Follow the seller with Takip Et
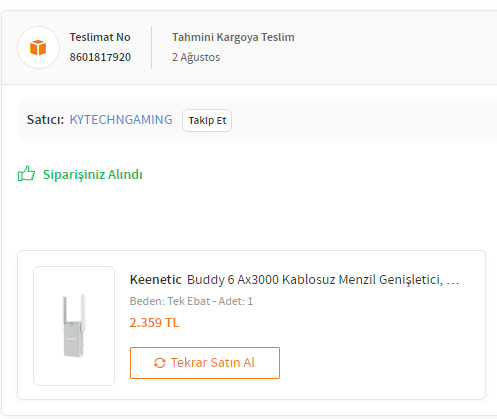Viewport: 497px width, 419px height. [x=207, y=120]
